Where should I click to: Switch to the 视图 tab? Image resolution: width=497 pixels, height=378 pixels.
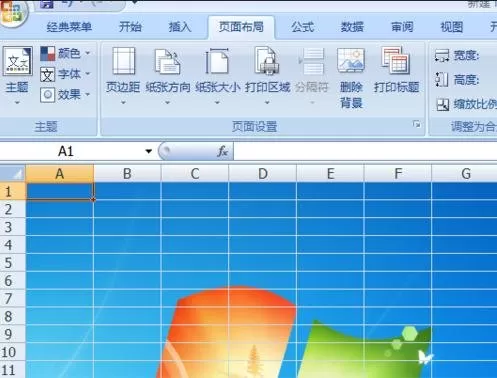tap(452, 27)
